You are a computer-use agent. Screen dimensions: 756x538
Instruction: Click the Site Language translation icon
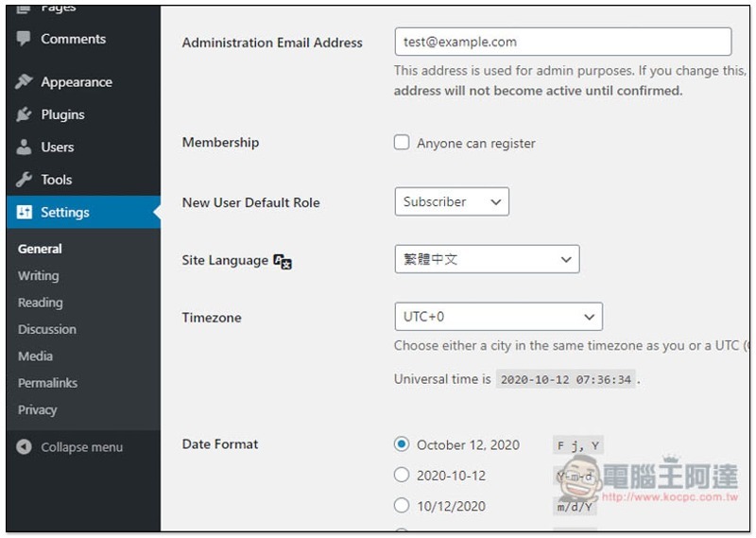pos(283,261)
